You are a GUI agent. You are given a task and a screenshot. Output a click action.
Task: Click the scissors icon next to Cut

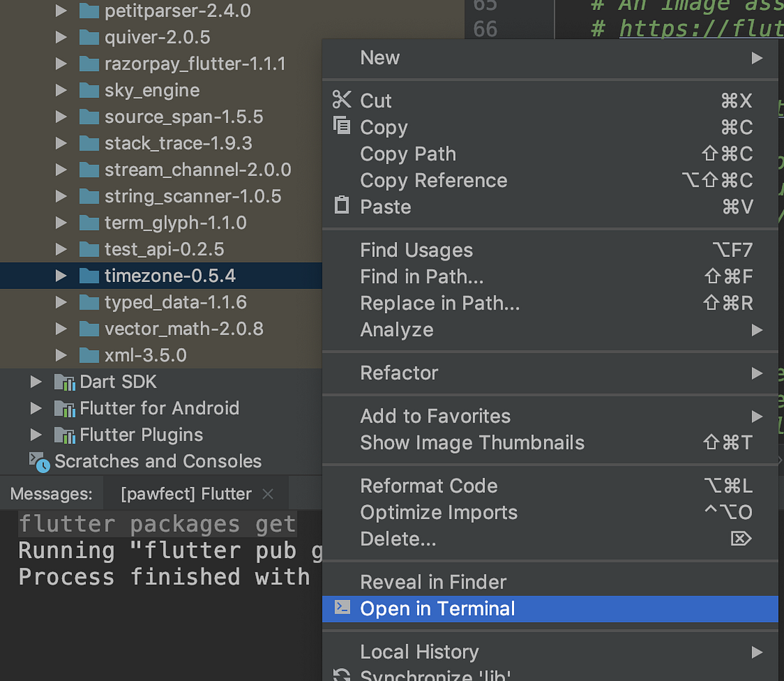click(x=342, y=99)
